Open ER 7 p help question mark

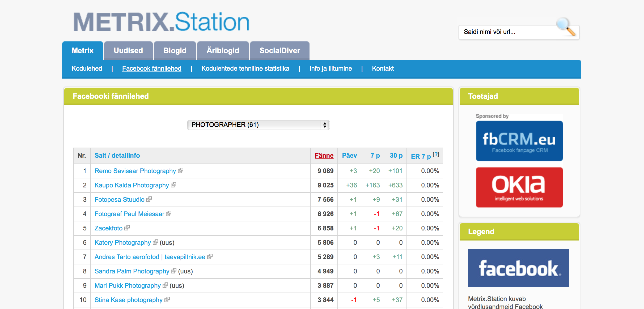tap(436, 154)
